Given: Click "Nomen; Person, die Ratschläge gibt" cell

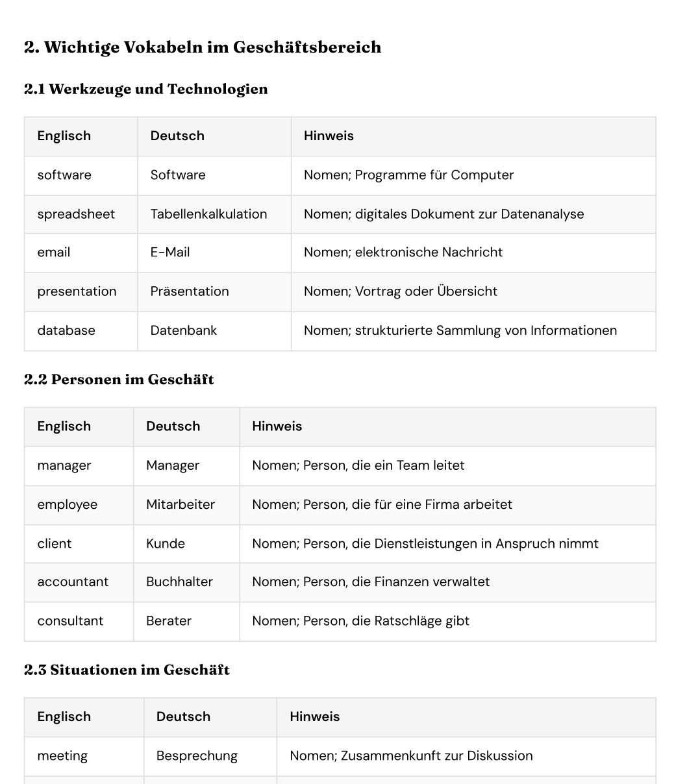Looking at the screenshot, I should 360,621.
